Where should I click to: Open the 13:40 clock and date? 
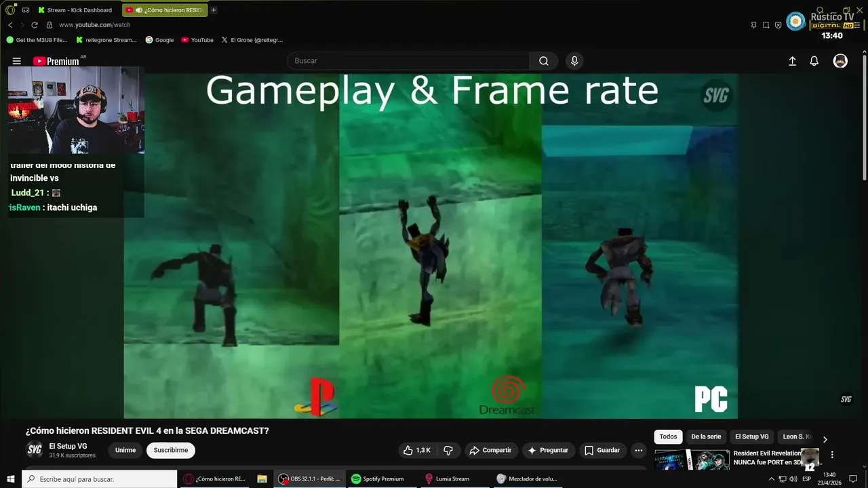click(830, 479)
